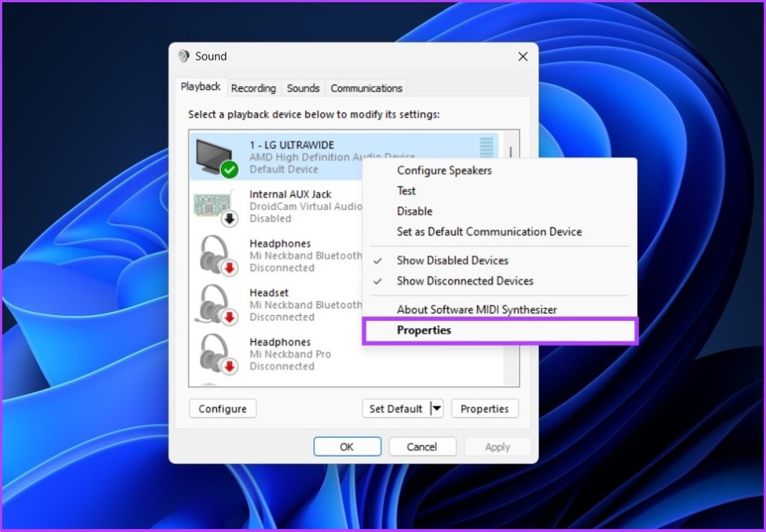
Task: Select Test from the context menu
Action: tap(406, 190)
